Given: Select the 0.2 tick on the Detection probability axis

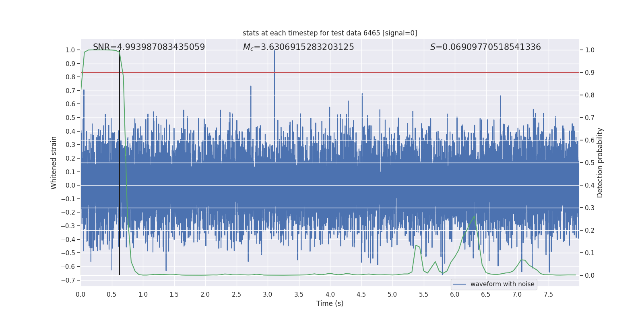Looking at the screenshot, I should 590,231.
